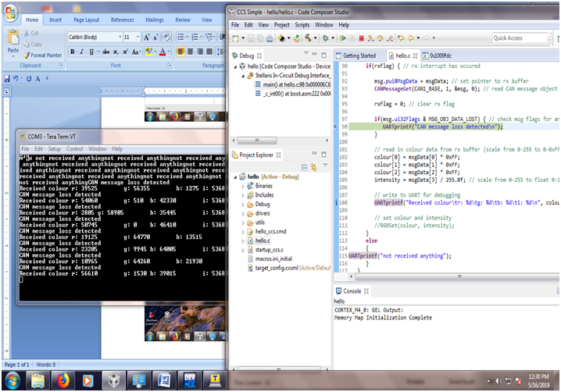Open the font size 11 dropdown

[138, 37]
